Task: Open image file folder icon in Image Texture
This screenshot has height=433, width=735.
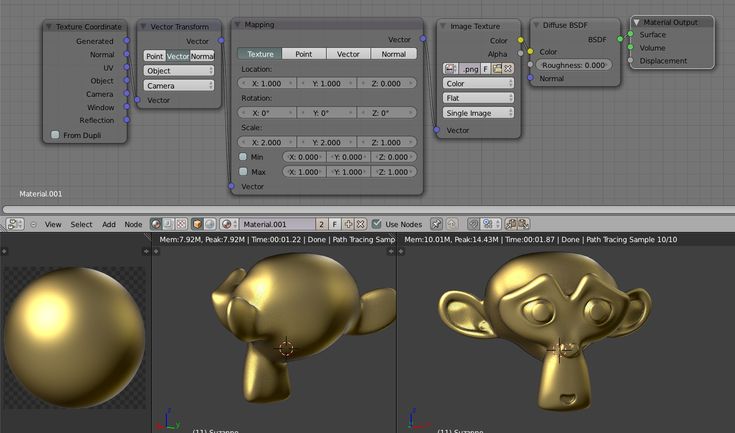Action: click(x=497, y=68)
